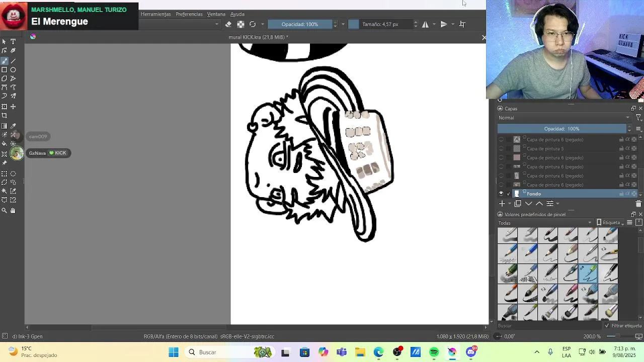Select the Elliptical selection tool

click(x=13, y=174)
